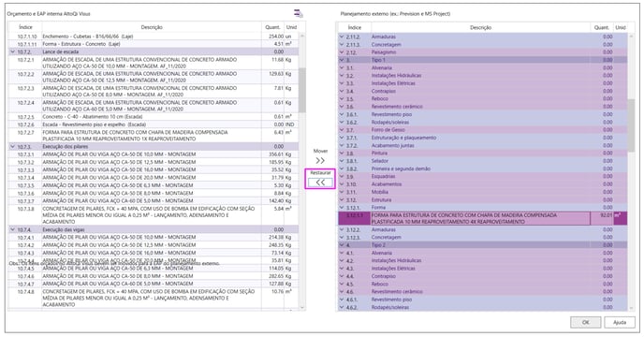Click the left table's Descrição column header
Viewport: 644px width, 337px height.
click(152, 27)
